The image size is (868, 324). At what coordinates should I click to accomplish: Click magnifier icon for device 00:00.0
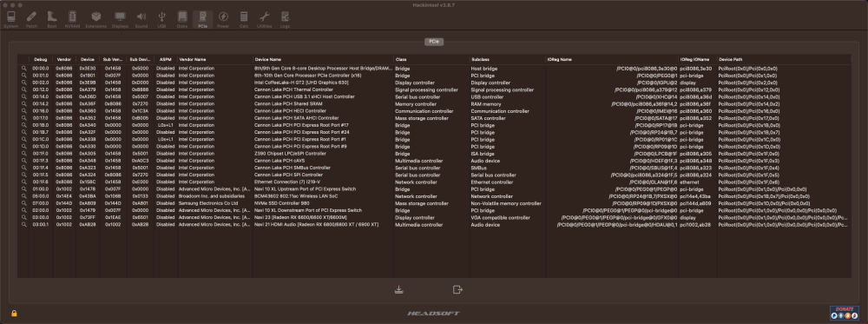[23, 68]
